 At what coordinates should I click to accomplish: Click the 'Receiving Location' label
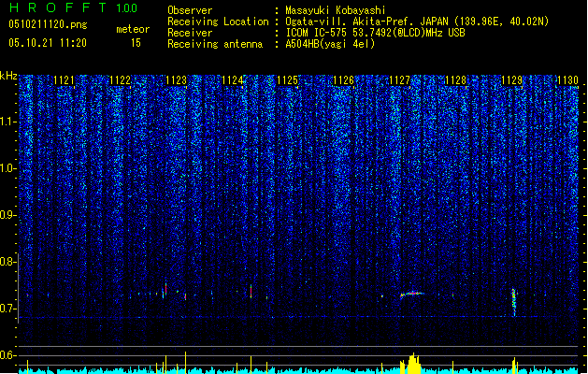tap(218, 22)
